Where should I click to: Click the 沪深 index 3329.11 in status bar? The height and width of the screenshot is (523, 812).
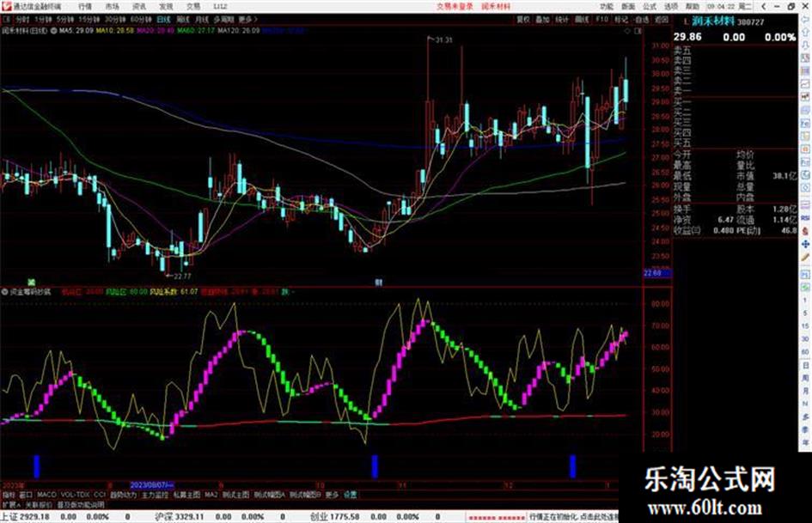pyautogui.click(x=180, y=517)
